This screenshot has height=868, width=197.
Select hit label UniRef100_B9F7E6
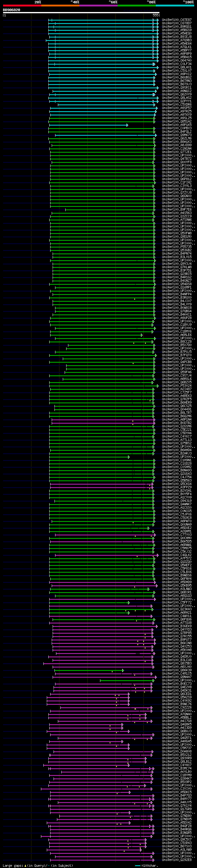[177, 210]
